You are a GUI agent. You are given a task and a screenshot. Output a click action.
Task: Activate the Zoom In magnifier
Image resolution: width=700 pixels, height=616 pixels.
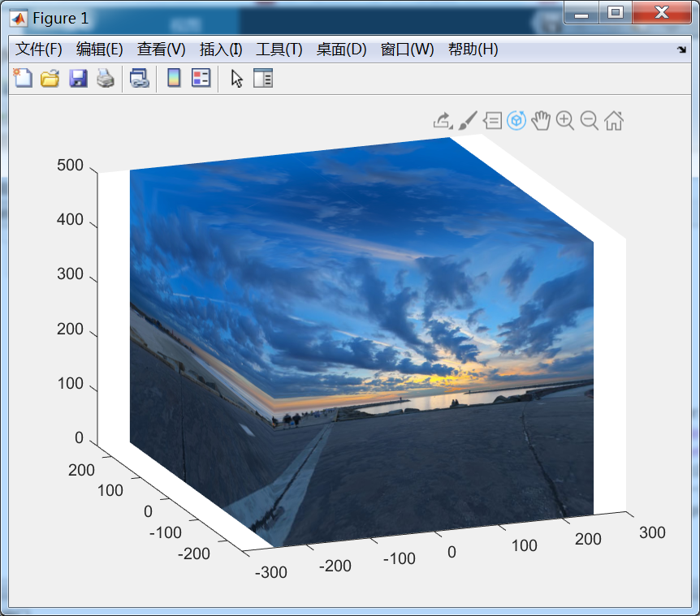[565, 120]
